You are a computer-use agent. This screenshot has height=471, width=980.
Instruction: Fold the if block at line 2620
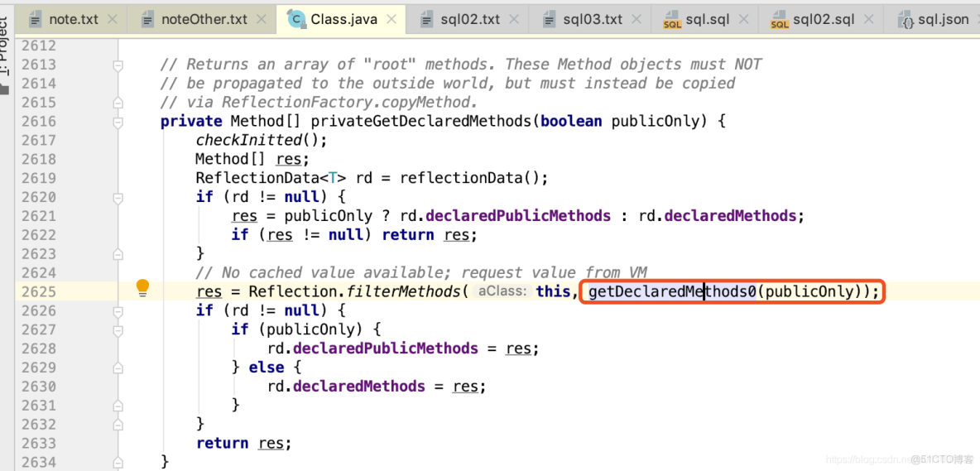point(118,197)
